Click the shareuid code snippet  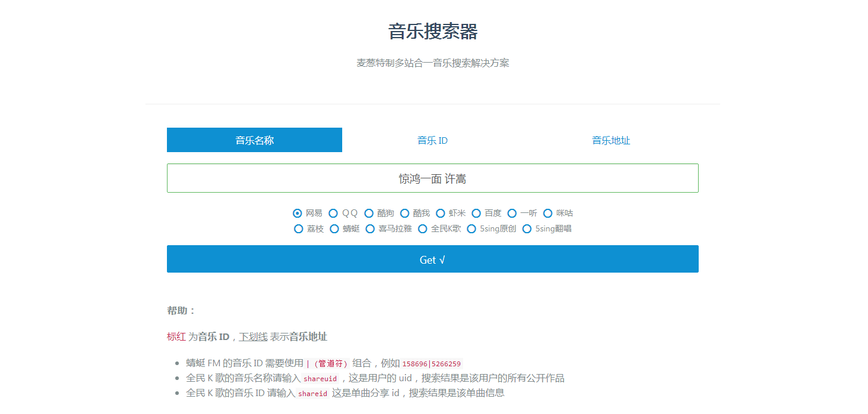pos(320,378)
